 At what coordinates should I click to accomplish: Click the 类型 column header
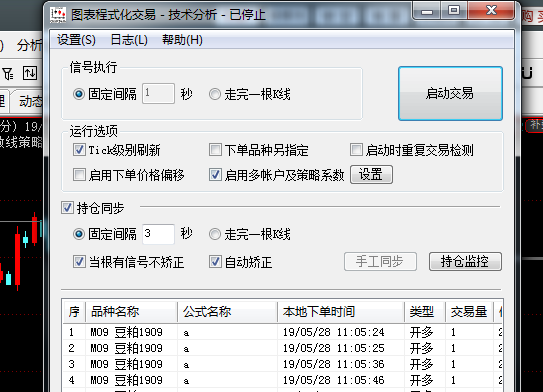pyautogui.click(x=425, y=312)
